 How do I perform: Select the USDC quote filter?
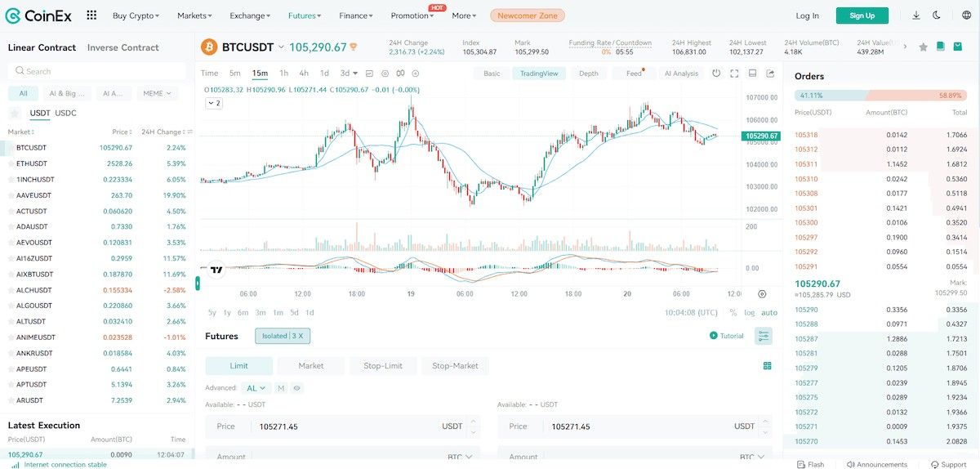coord(65,113)
